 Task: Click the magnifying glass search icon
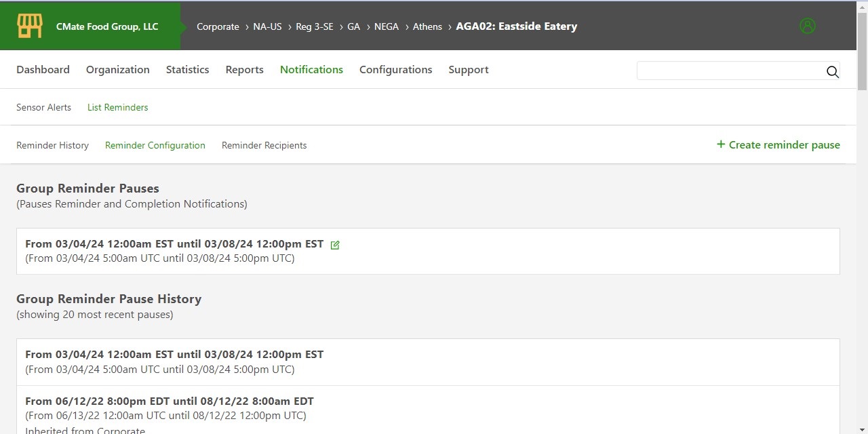pos(832,72)
